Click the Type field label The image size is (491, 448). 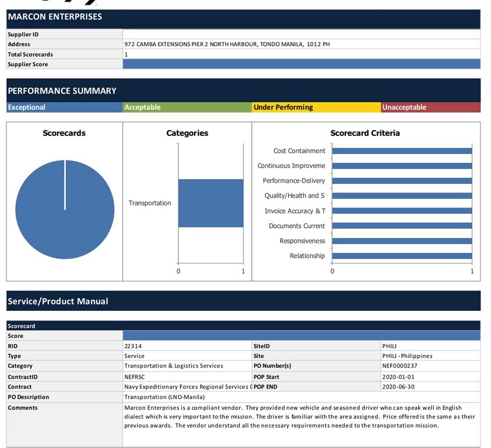(15, 356)
